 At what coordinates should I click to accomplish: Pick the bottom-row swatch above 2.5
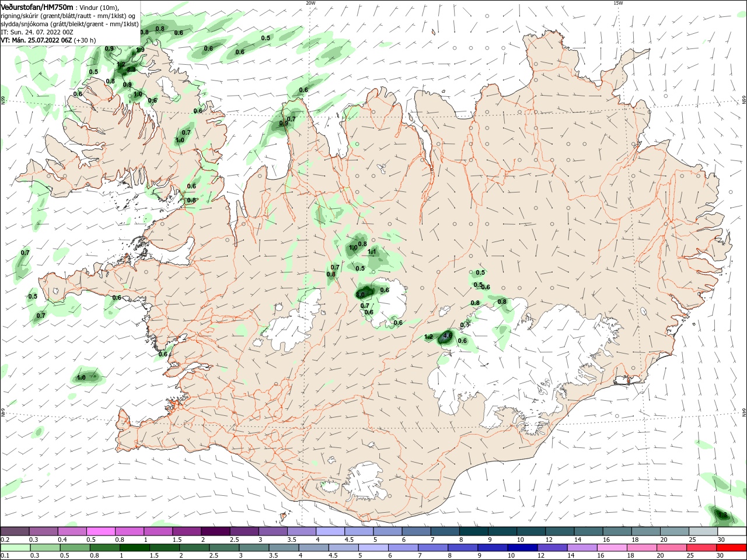(x=224, y=547)
